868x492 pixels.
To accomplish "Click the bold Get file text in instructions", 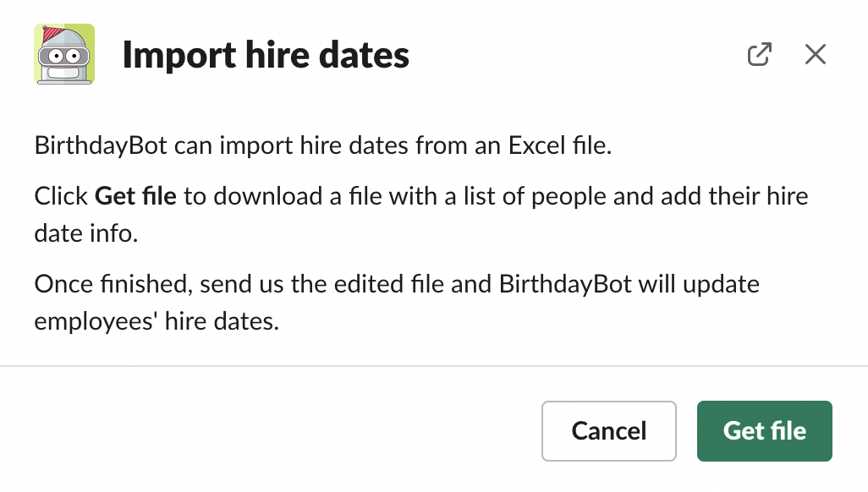I will (x=135, y=197).
